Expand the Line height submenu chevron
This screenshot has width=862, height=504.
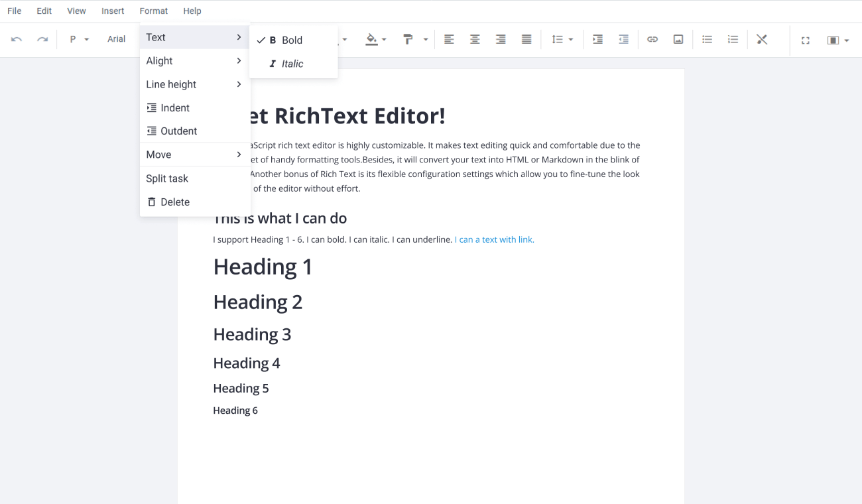(x=239, y=84)
